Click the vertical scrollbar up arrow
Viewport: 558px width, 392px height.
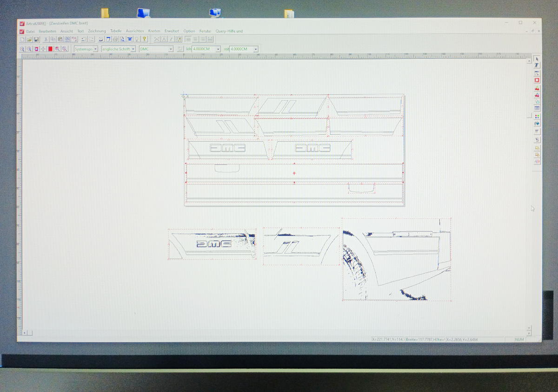click(x=529, y=61)
